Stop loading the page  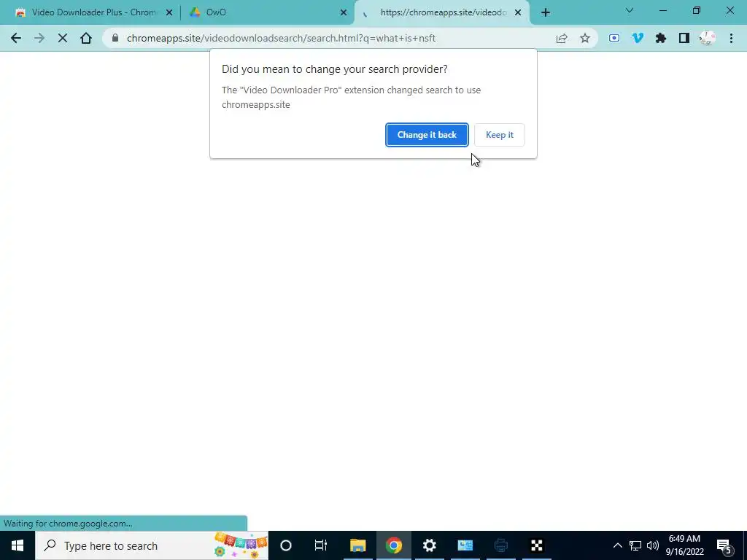click(63, 38)
